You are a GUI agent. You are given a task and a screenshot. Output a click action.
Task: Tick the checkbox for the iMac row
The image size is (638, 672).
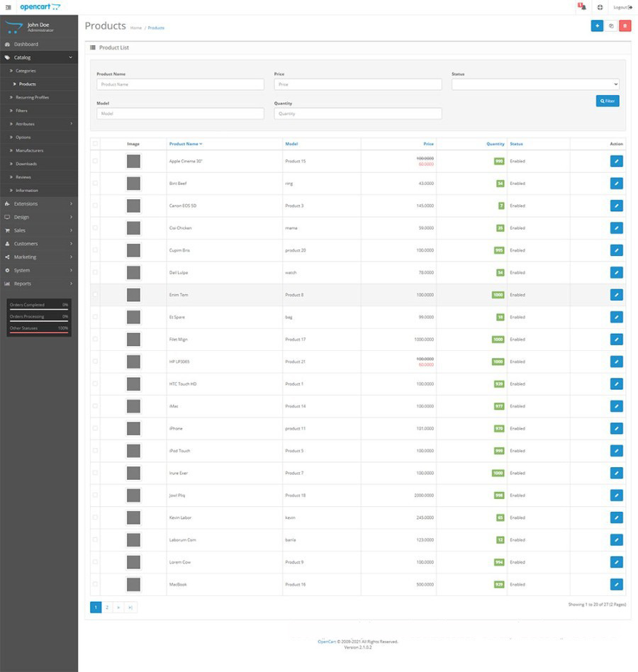[95, 406]
